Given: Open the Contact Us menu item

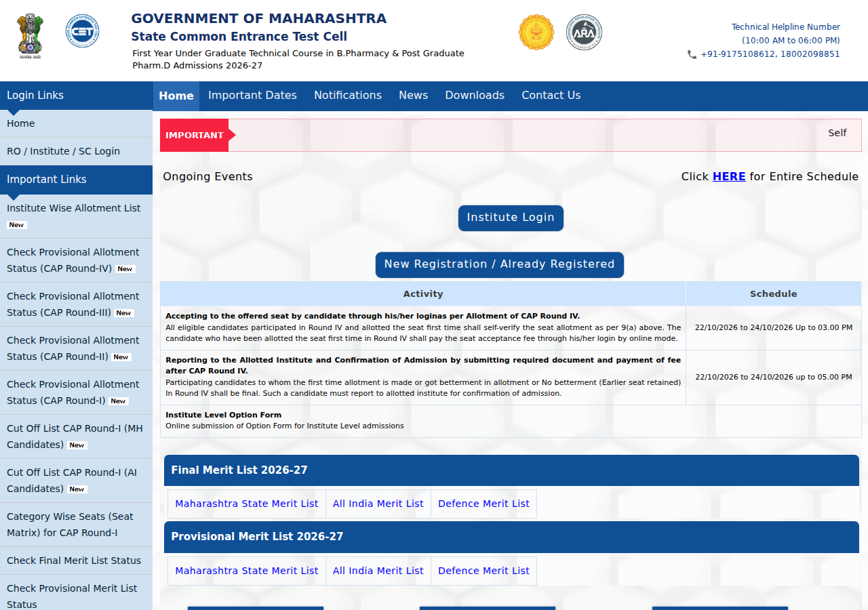Looking at the screenshot, I should point(551,96).
